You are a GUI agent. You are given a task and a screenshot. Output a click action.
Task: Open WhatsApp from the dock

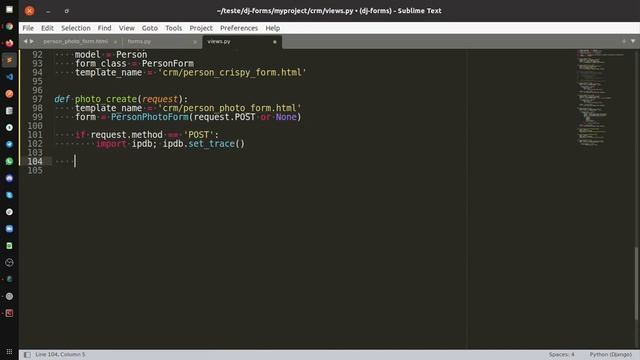click(9, 161)
